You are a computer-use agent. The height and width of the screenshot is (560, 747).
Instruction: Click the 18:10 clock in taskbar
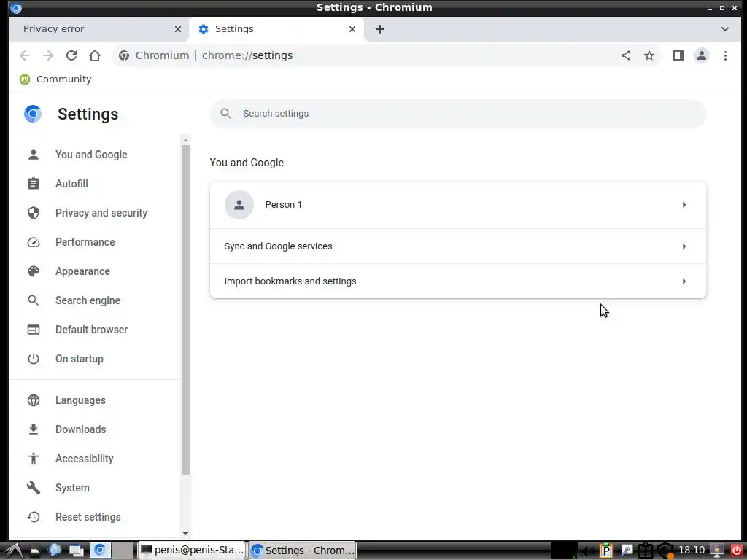click(x=692, y=550)
